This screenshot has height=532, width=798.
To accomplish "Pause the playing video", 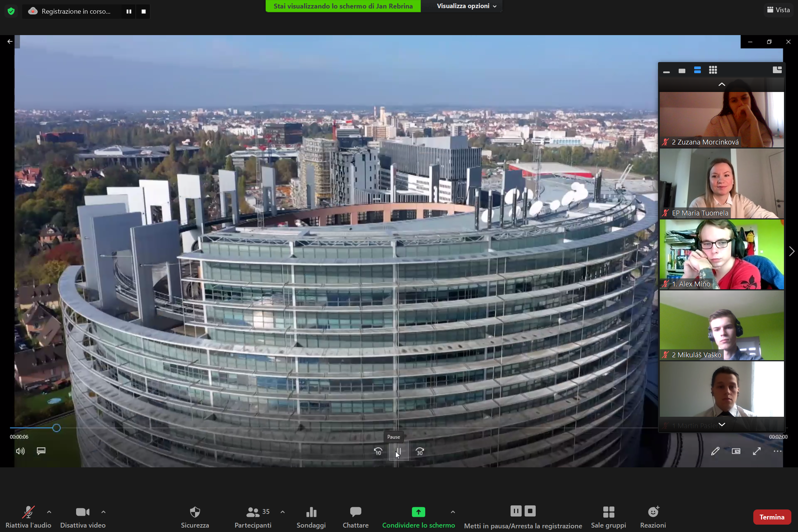I will coord(399,451).
